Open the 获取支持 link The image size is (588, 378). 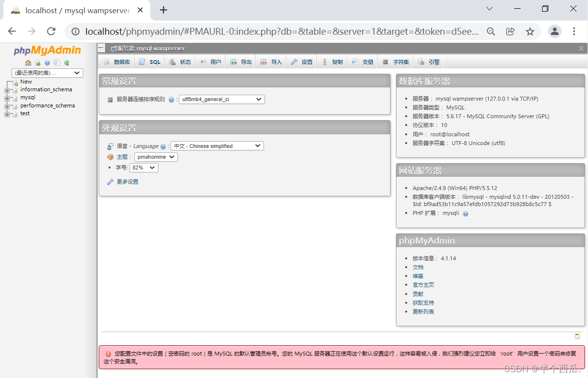423,303
